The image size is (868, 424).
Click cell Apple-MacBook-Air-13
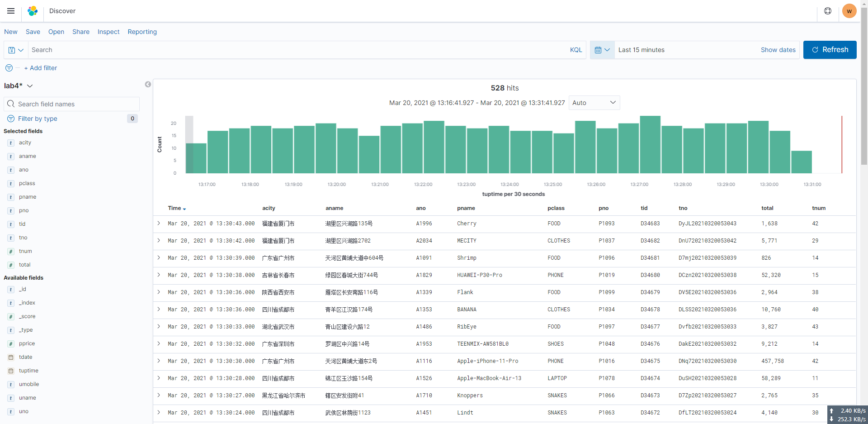[x=489, y=378]
